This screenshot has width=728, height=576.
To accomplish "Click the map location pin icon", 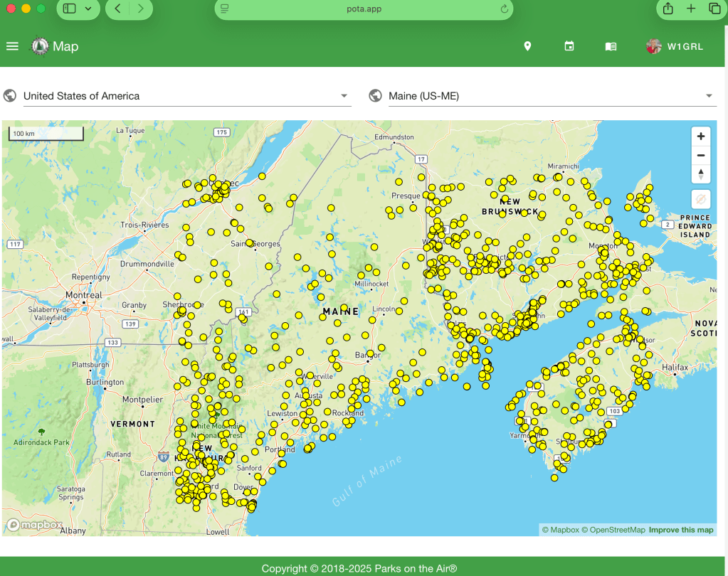I will pos(527,46).
